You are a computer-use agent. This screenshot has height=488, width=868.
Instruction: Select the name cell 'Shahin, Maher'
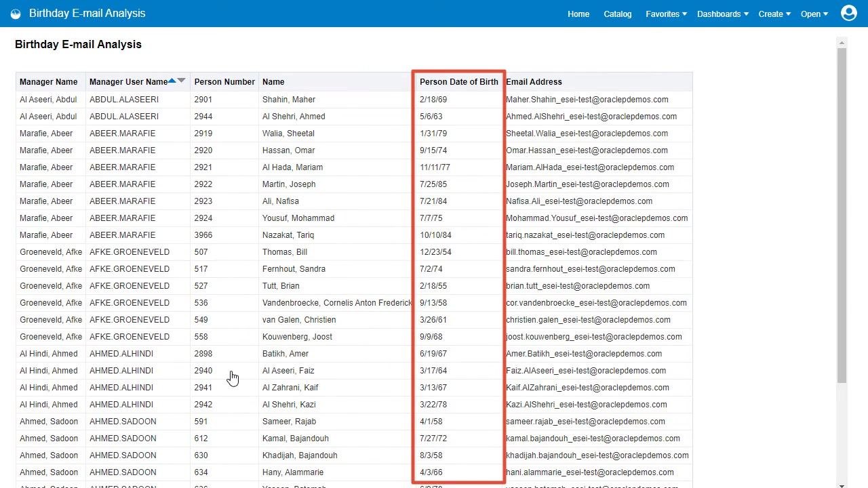coord(289,100)
